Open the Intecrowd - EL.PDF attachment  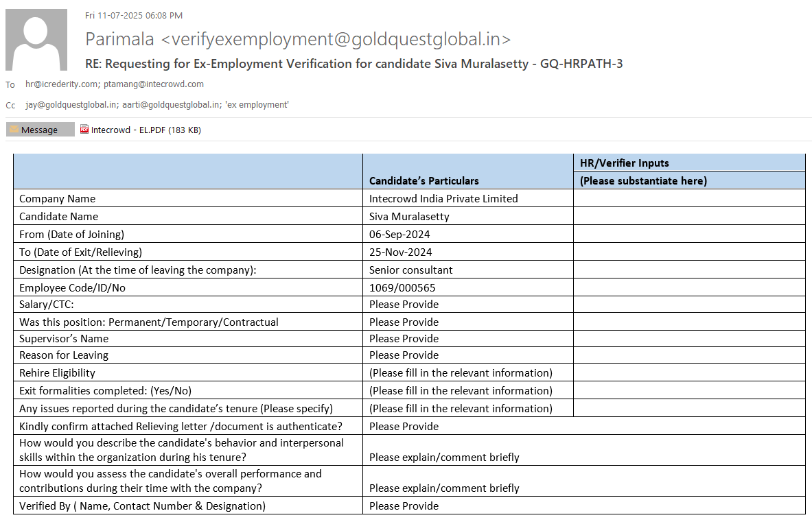coord(146,130)
